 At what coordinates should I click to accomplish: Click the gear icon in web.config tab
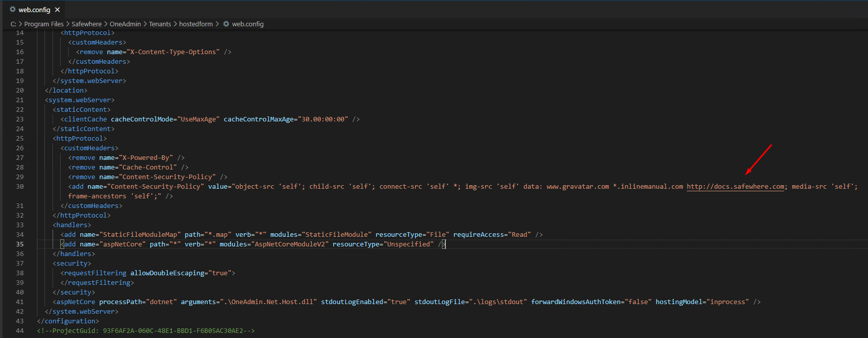tap(13, 10)
